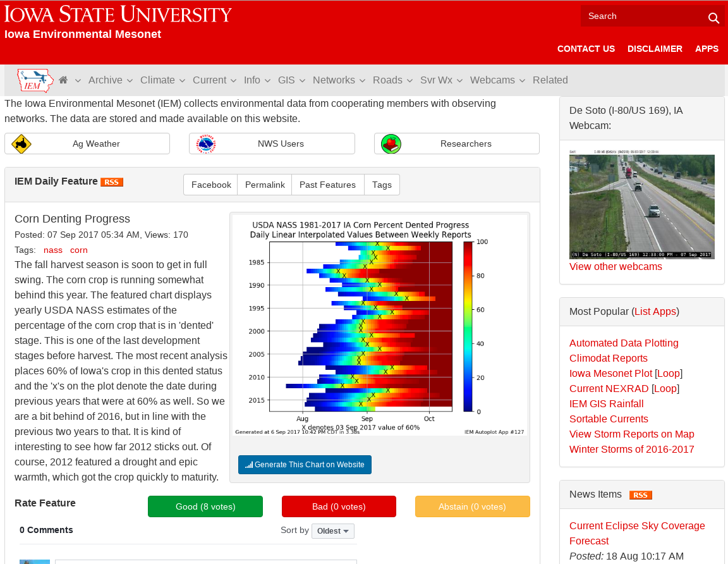Open the Climate menu
This screenshot has height=564, width=728.
(x=162, y=80)
